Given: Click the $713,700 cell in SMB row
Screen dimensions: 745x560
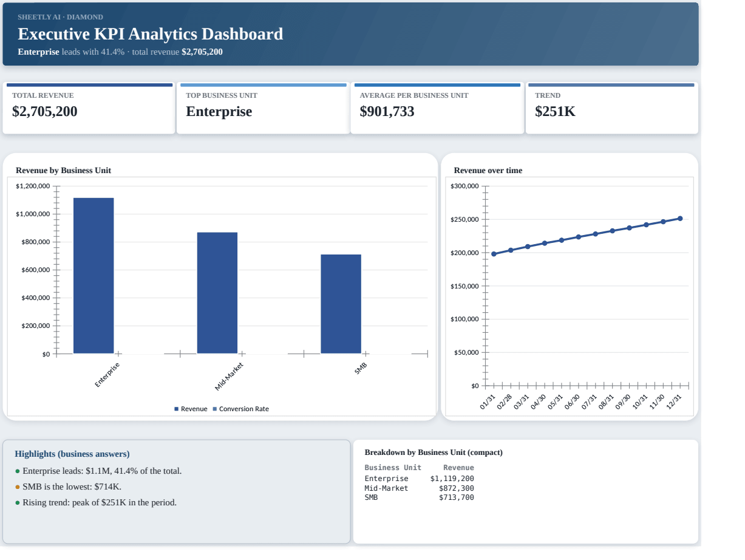Looking at the screenshot, I should (x=457, y=497).
